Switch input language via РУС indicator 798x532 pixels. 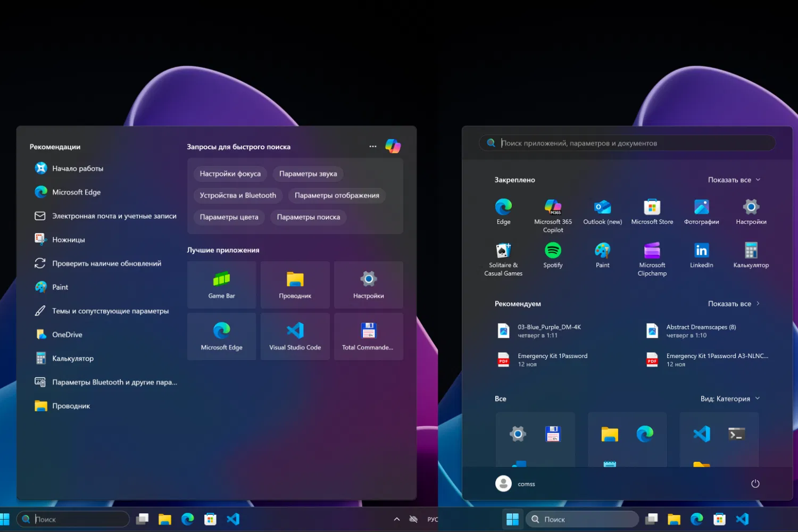(x=433, y=519)
